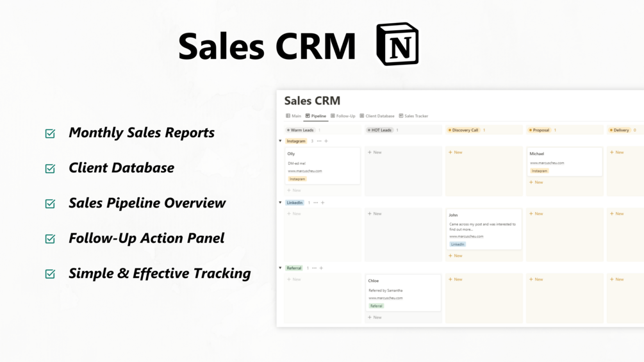Click + New below the Chloe card
The image size is (644, 362).
click(375, 317)
